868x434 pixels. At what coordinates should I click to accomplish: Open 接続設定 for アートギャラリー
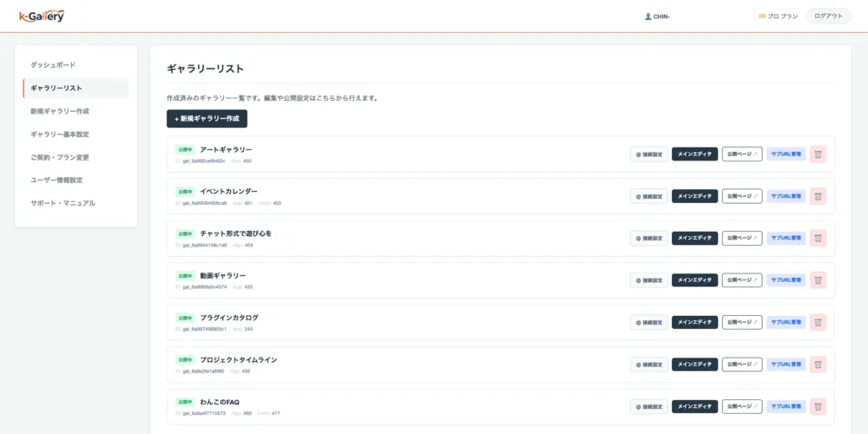pos(648,154)
